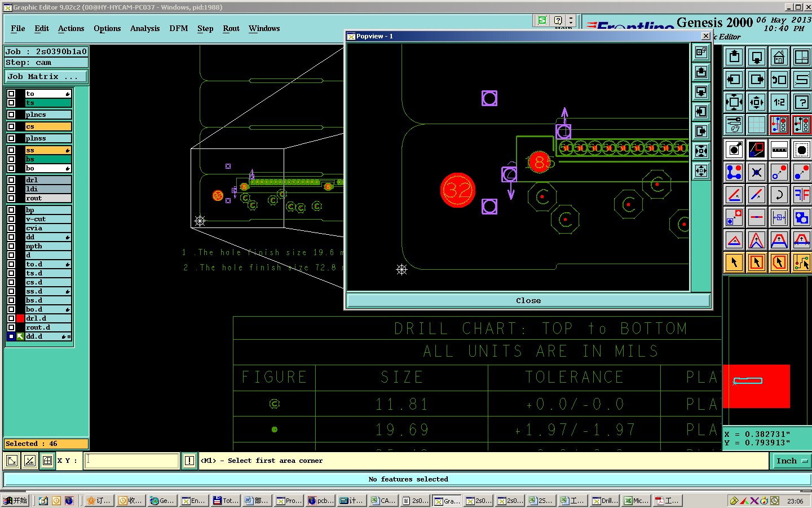The width and height of the screenshot is (812, 508).
Task: Open the Analysis menu
Action: click(145, 28)
